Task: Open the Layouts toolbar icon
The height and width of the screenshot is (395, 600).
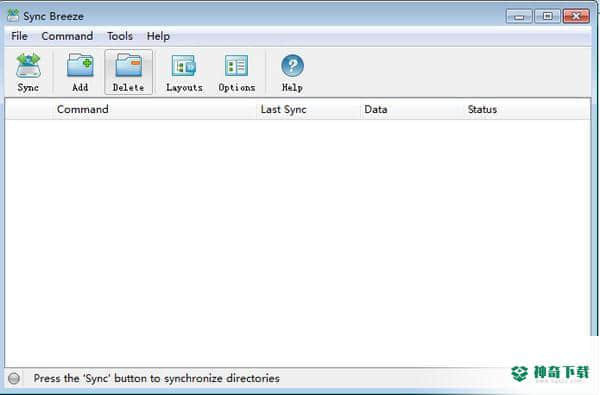Action: tap(184, 72)
